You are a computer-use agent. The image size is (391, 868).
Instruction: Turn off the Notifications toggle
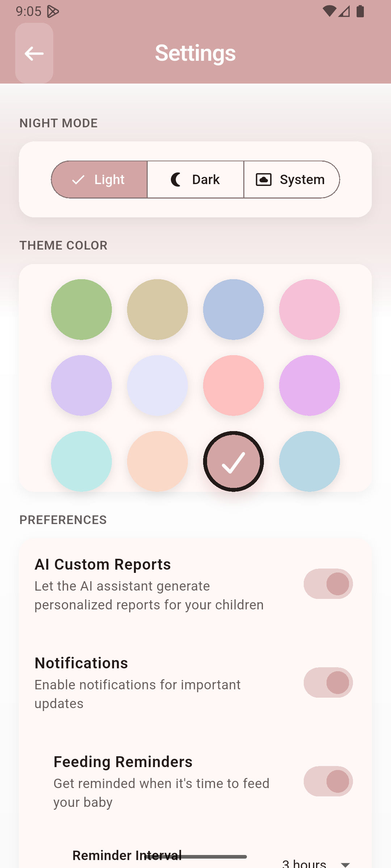328,682
